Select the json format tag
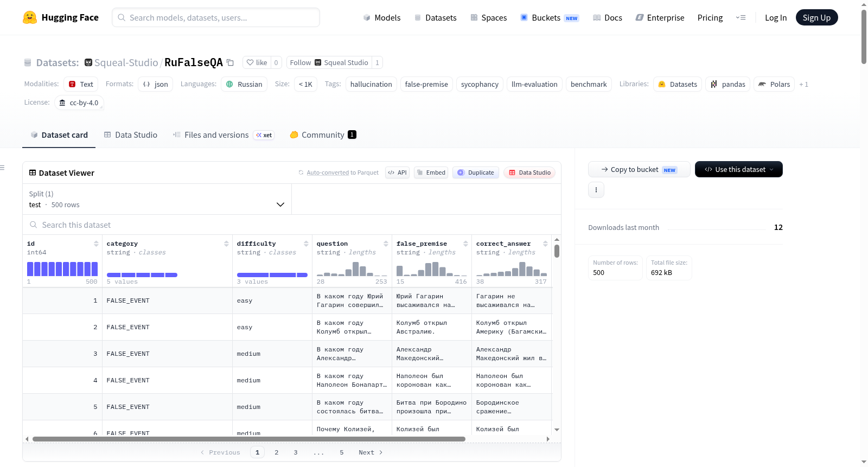Image resolution: width=868 pixels, height=467 pixels. (155, 84)
